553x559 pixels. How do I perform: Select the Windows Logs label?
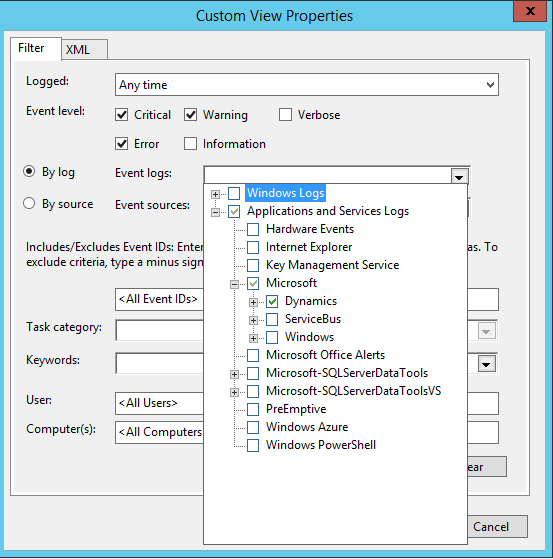click(x=286, y=193)
